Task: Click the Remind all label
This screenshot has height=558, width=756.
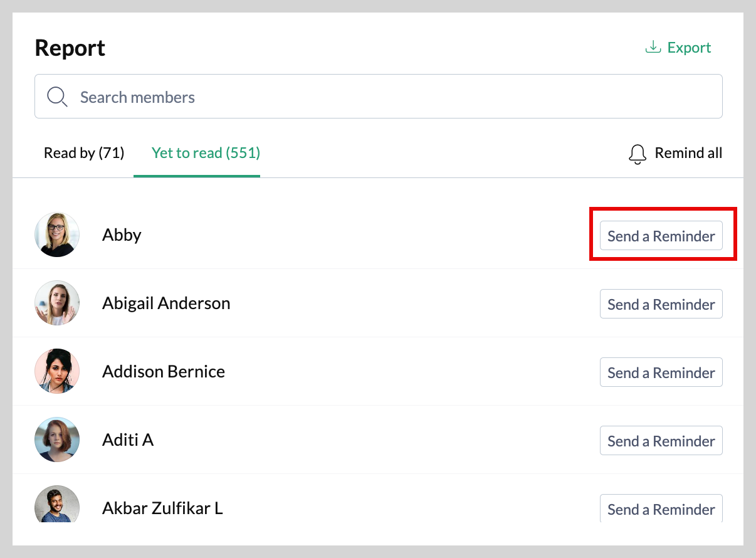Action: [688, 153]
